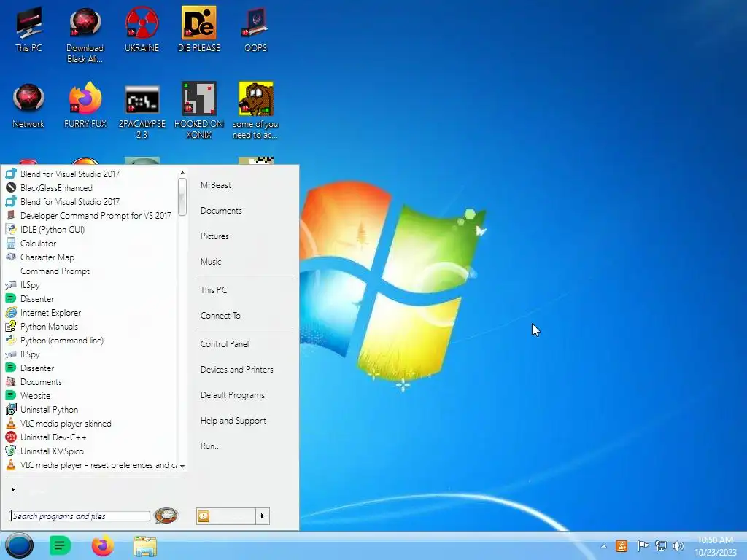
Task: Open This PC from the Start menu
Action: pyautogui.click(x=214, y=290)
